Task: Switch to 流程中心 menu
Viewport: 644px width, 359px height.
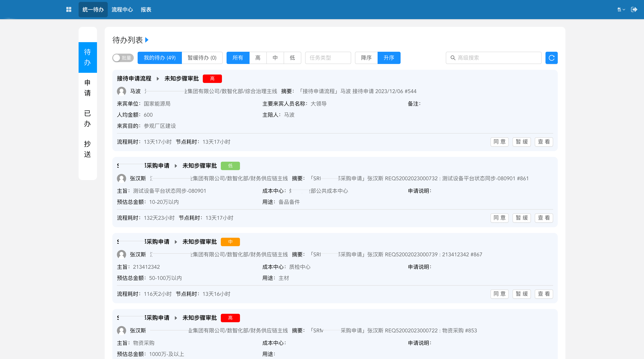Action: tap(122, 10)
